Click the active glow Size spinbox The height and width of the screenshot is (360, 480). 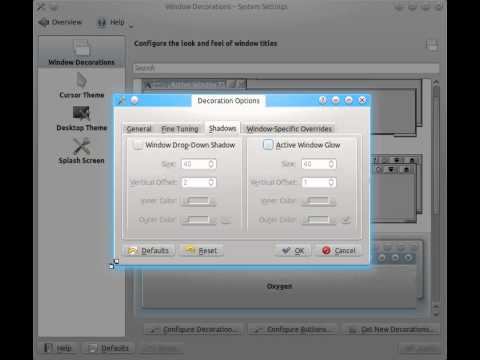[319, 164]
